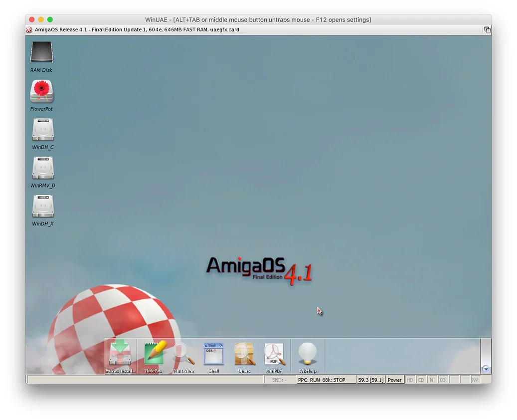Select the FlowerPot drive icon
The width and height of the screenshot is (517, 420).
pos(42,92)
